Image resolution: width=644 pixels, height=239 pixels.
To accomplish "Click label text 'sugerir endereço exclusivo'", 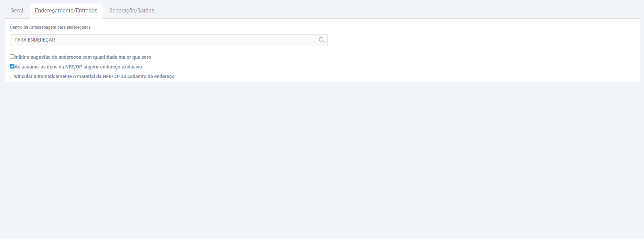I will click(113, 67).
